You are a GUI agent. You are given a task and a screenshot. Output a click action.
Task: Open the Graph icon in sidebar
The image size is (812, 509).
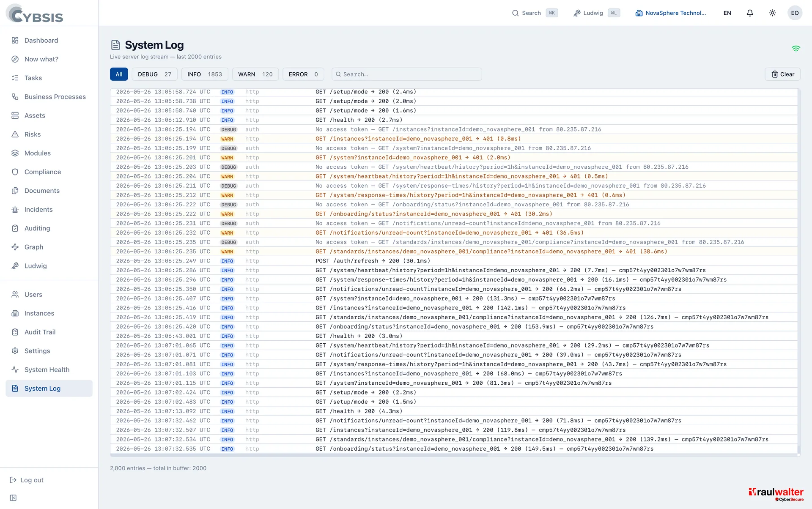15,247
